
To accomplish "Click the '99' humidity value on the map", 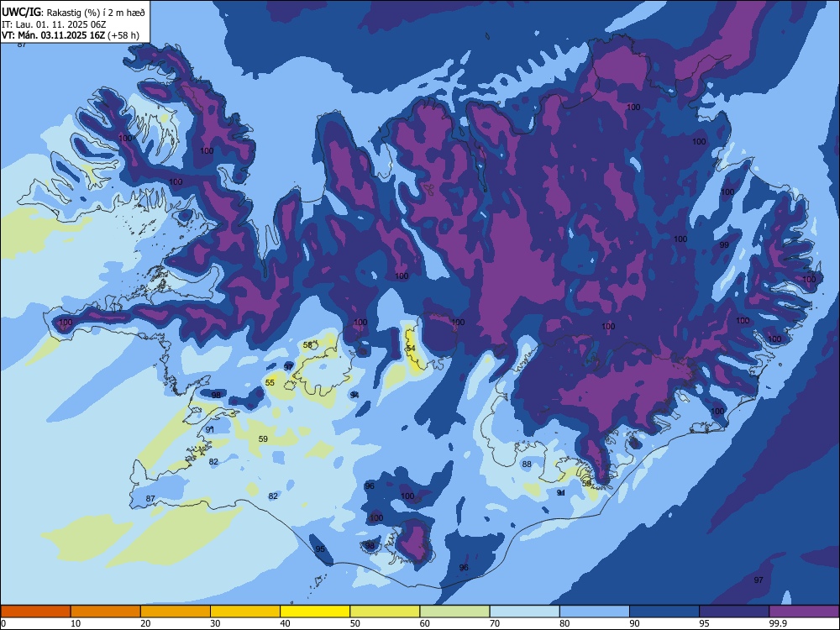I will click(724, 244).
